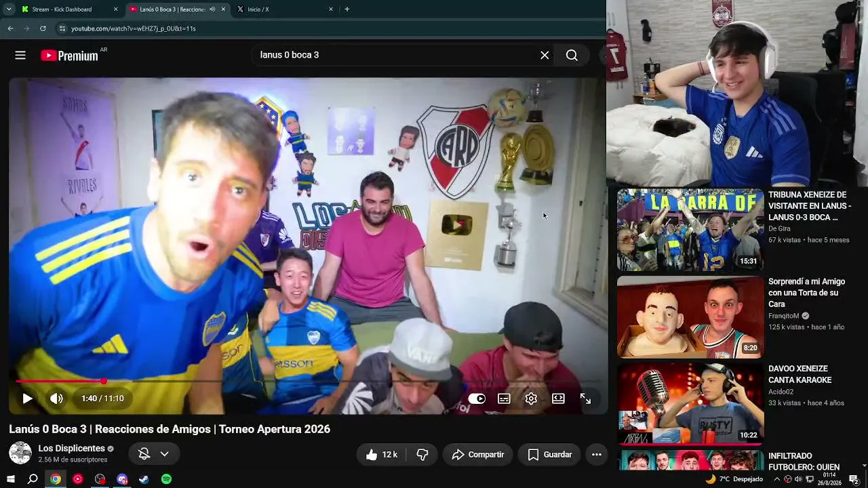The image size is (868, 488).
Task: Toggle the autoplay switch in player
Action: point(477,399)
